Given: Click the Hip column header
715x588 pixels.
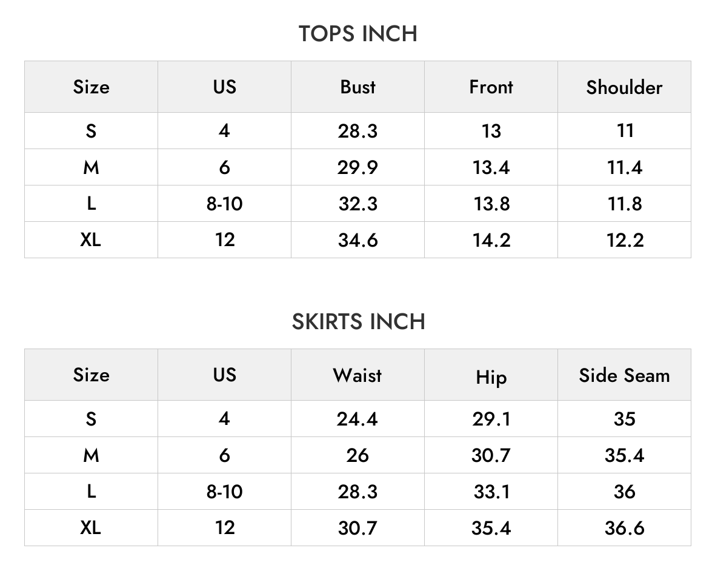Looking at the screenshot, I should [x=491, y=377].
